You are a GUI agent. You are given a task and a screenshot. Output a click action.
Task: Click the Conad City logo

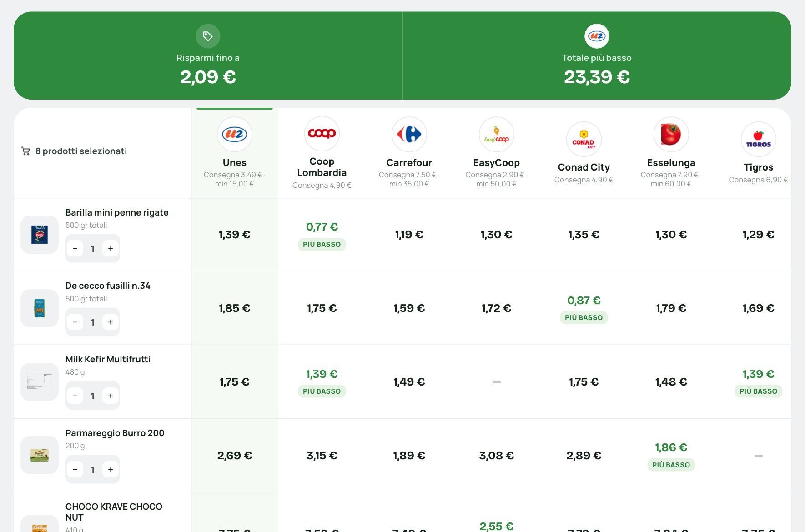click(x=584, y=139)
